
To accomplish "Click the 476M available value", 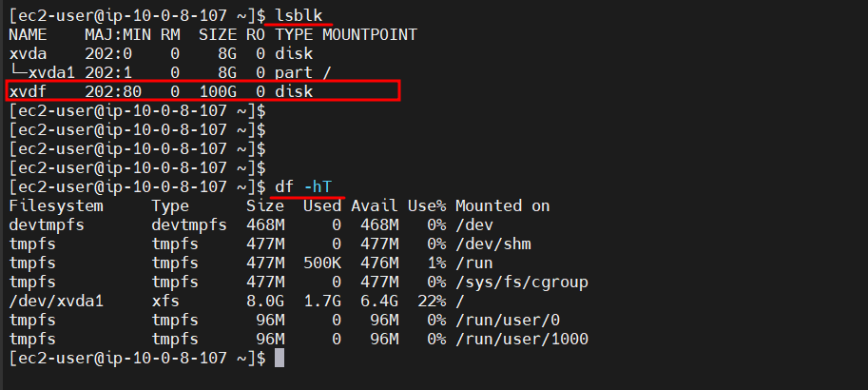I will click(x=379, y=263).
